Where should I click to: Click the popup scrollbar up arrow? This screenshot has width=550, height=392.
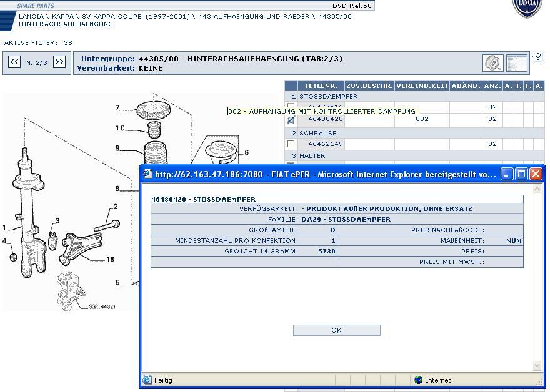point(537,190)
